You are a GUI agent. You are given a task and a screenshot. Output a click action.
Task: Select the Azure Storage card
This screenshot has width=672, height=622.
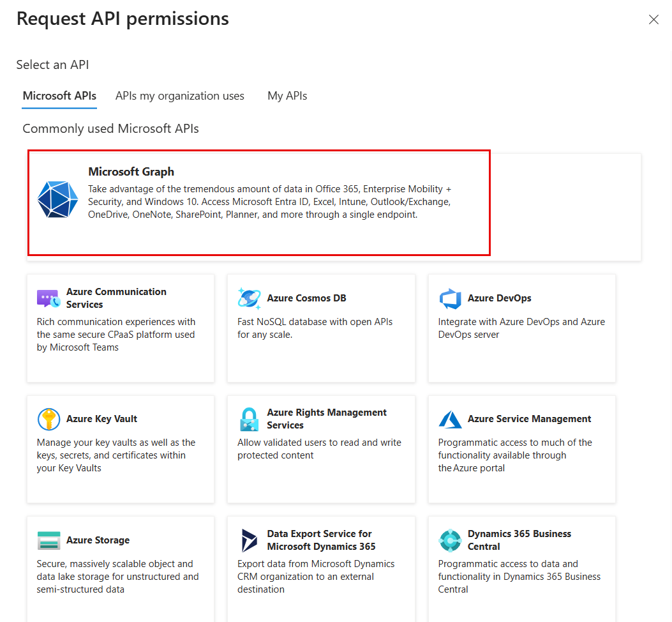tap(120, 568)
